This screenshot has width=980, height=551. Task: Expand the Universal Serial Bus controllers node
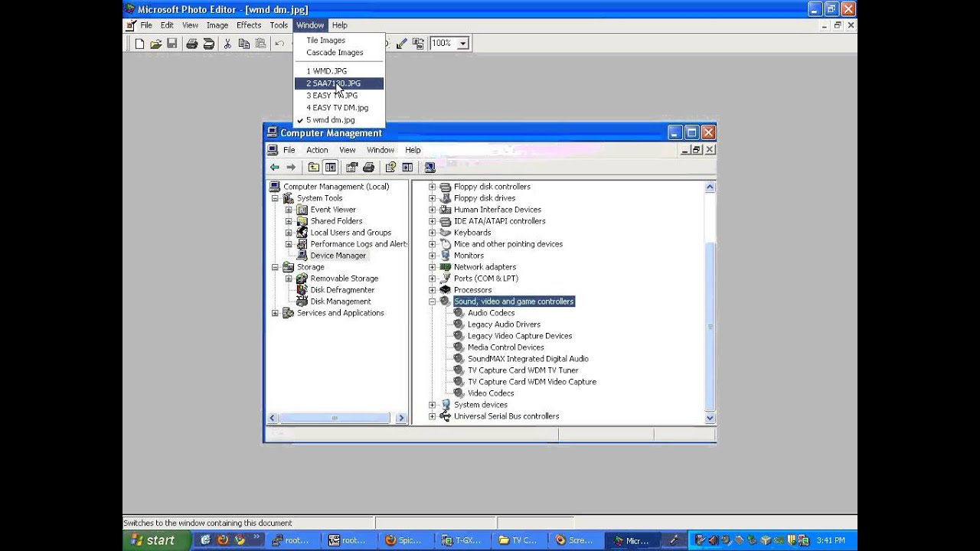432,416
